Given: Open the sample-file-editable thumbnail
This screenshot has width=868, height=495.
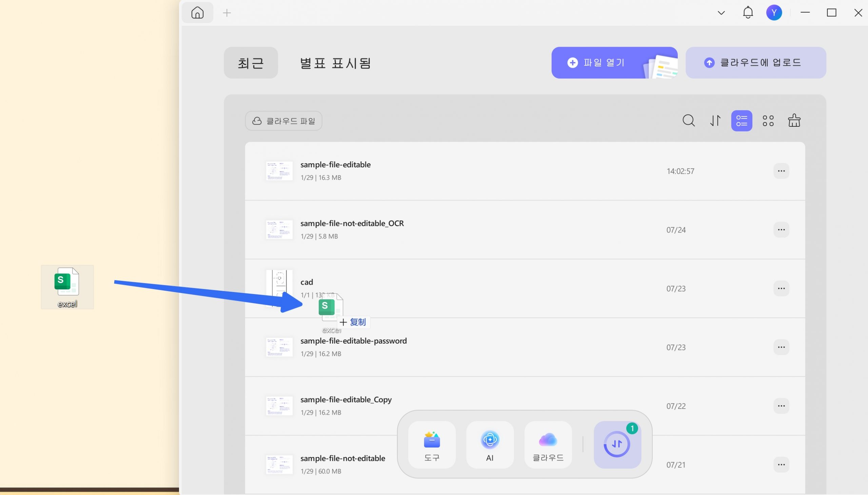Looking at the screenshot, I should click(279, 171).
